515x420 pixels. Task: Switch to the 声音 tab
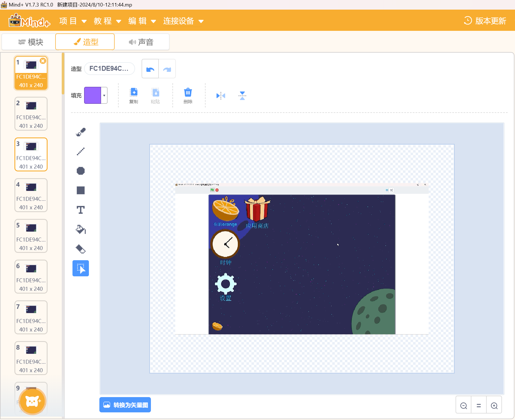(142, 42)
